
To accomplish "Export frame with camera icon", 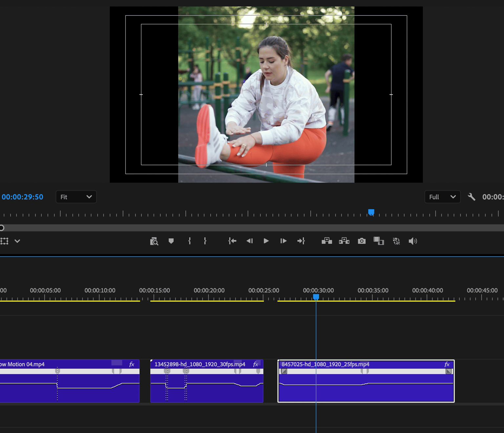I will tap(362, 241).
